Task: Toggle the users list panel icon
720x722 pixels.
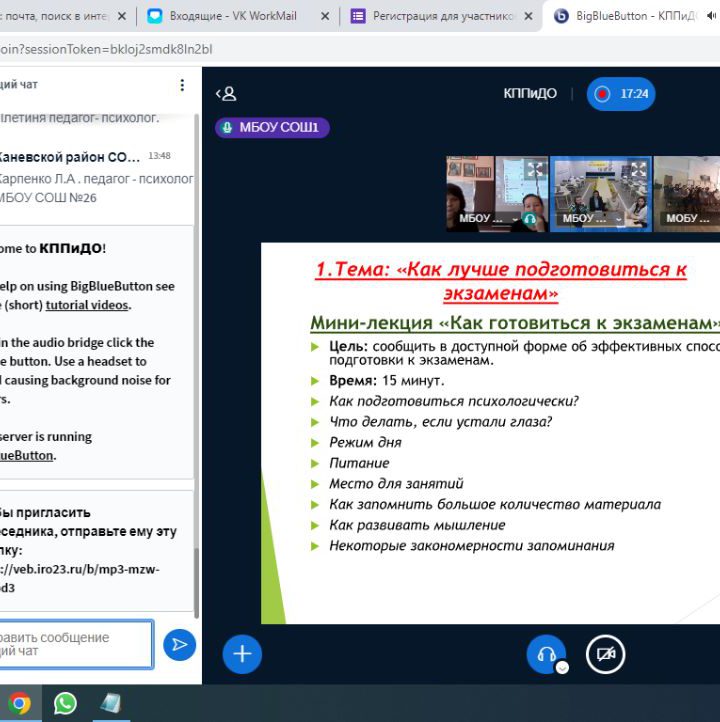Action: coord(226,94)
